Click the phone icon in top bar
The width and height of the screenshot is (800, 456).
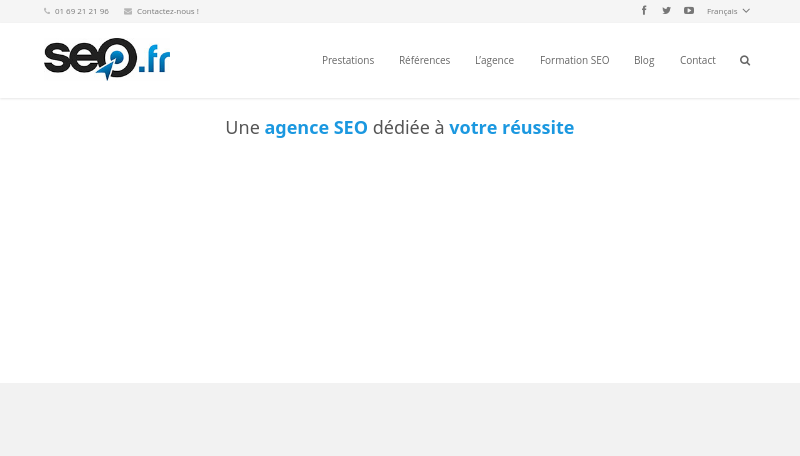47,11
